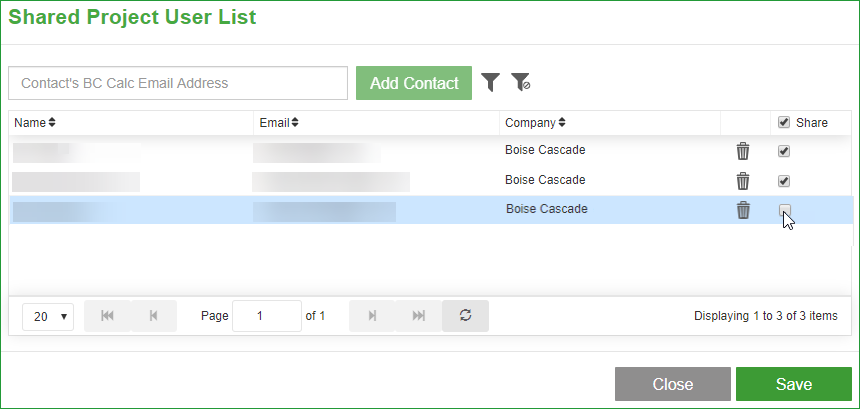Screen dimensions: 860x409
Task: Uncheck Share for the second contact
Action: pos(784,181)
